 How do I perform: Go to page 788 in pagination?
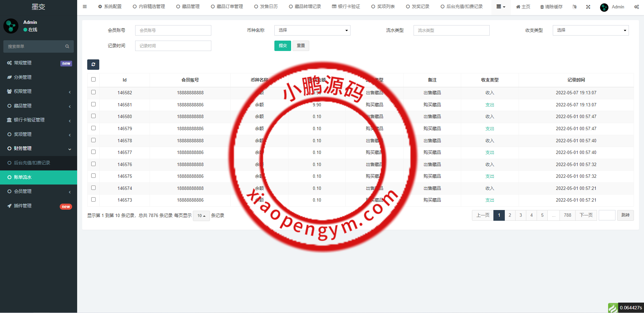point(567,215)
